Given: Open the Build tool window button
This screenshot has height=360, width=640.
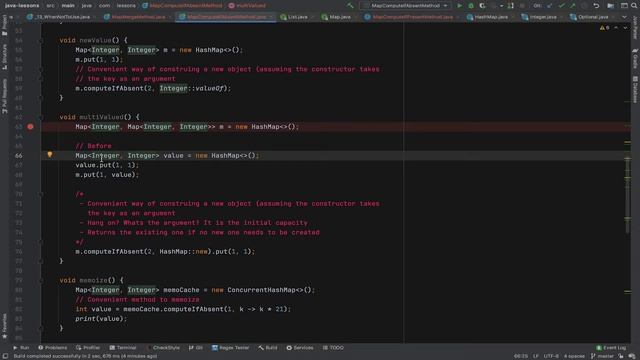Looking at the screenshot, I should coord(268,348).
